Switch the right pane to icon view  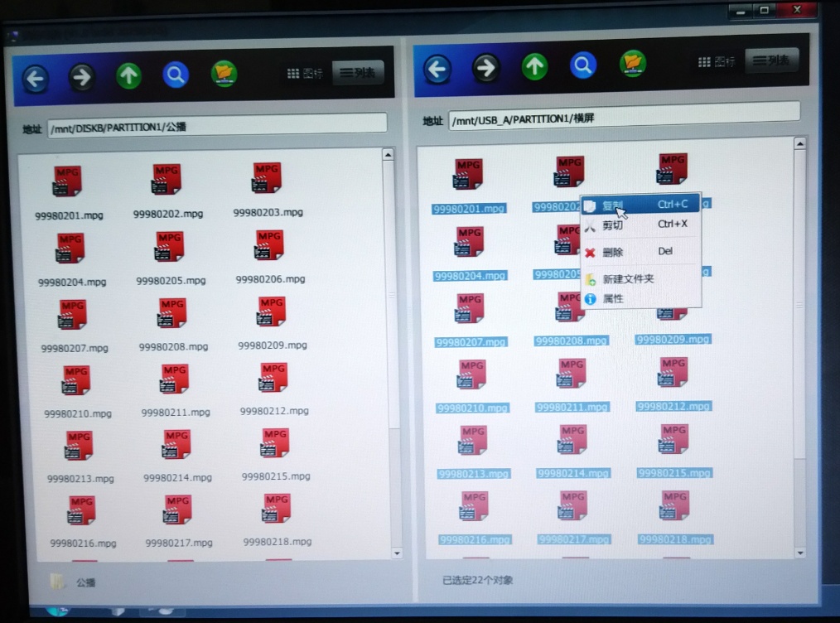[x=717, y=62]
